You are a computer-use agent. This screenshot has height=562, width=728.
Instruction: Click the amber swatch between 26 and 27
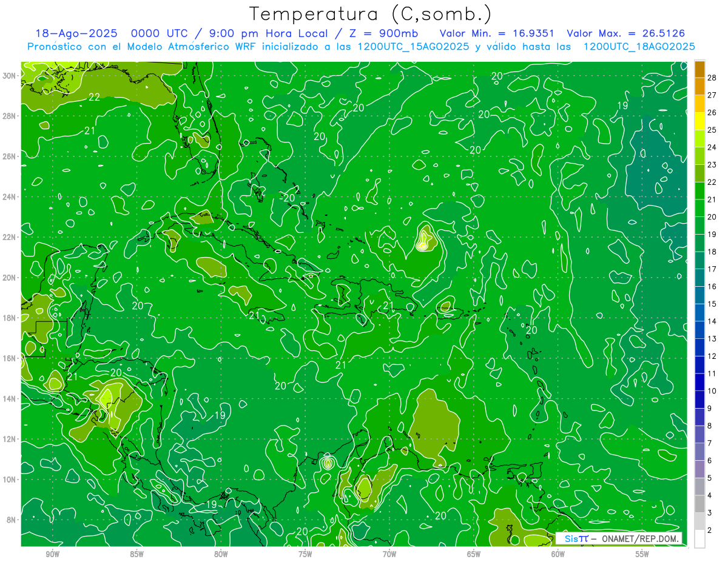[699, 104]
